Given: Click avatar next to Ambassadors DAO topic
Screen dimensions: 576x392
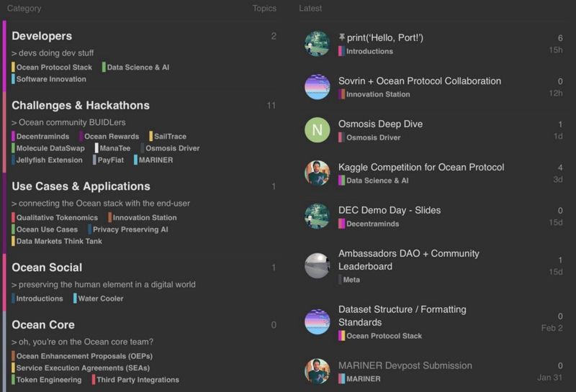Looking at the screenshot, I should click(318, 265).
